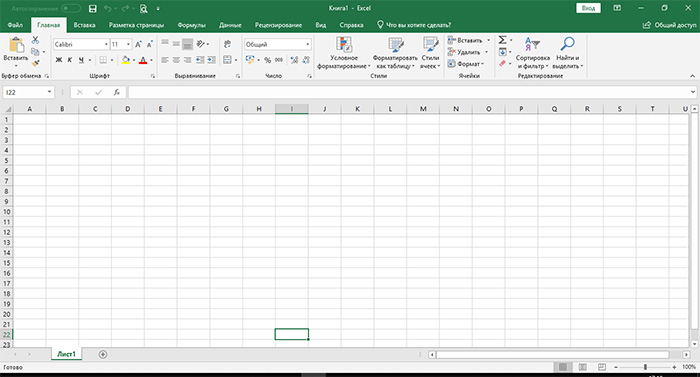Image resolution: width=700 pixels, height=377 pixels.
Task: Click the fill color bucket with yellow bar
Action: pos(125,60)
